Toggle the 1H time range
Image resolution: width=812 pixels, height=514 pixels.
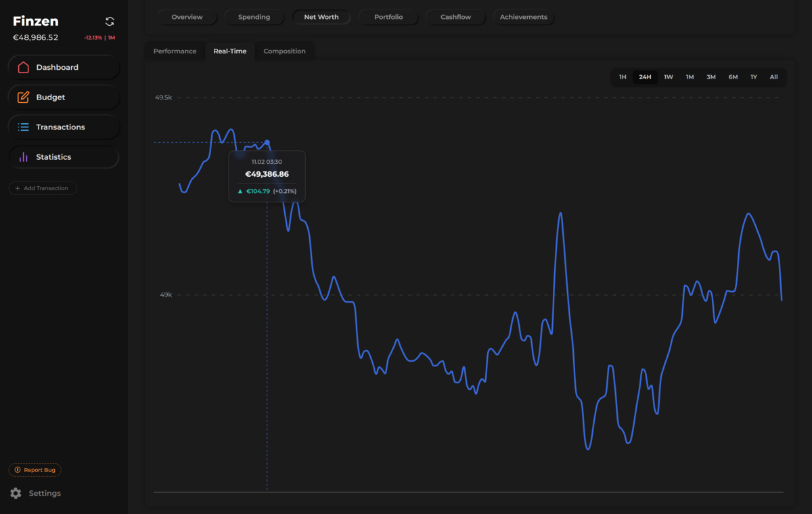623,77
